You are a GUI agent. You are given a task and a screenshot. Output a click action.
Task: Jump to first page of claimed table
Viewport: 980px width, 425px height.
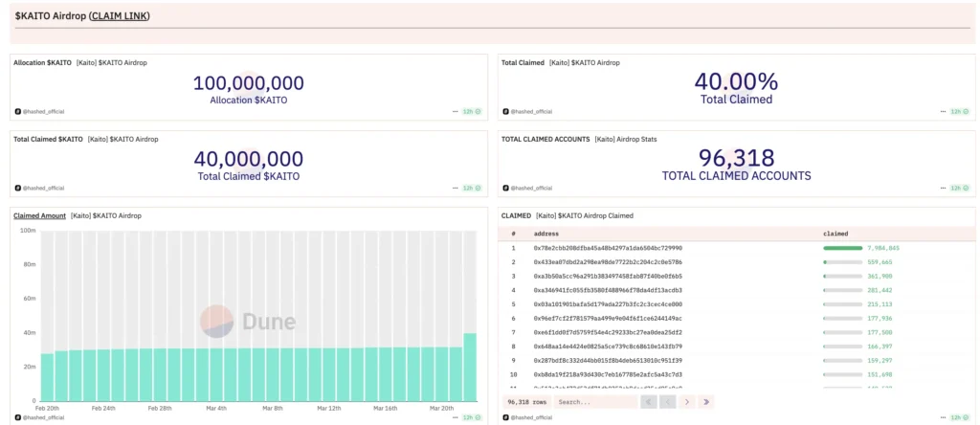point(649,402)
